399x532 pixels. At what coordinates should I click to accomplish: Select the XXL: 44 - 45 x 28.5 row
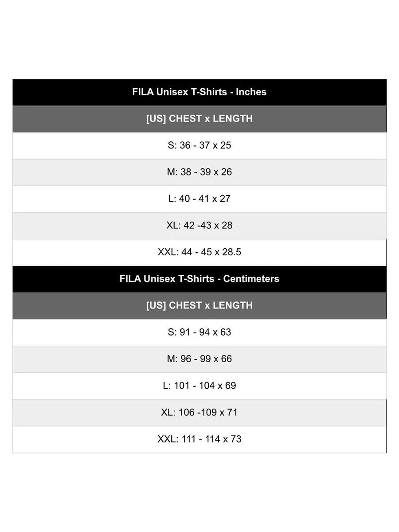pyautogui.click(x=199, y=252)
